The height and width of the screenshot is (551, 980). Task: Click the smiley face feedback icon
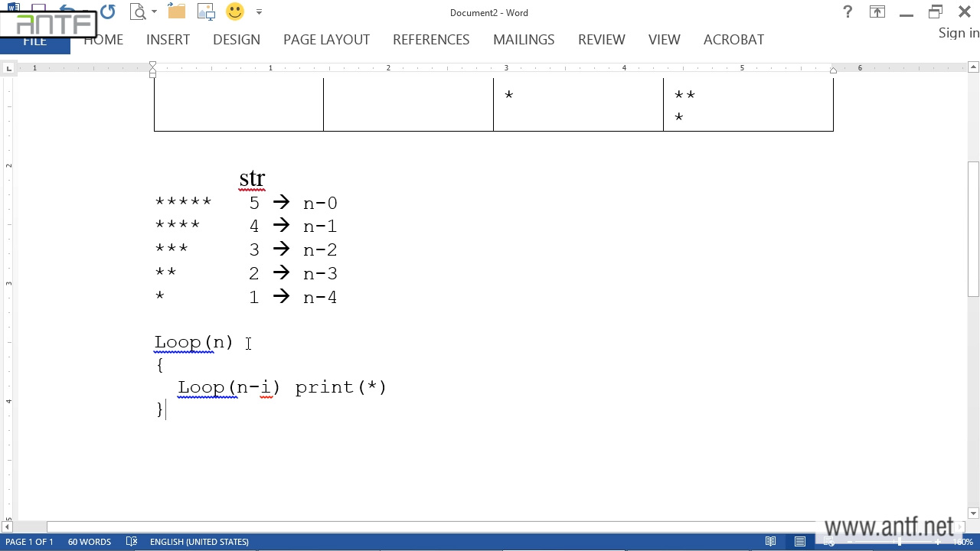(235, 11)
